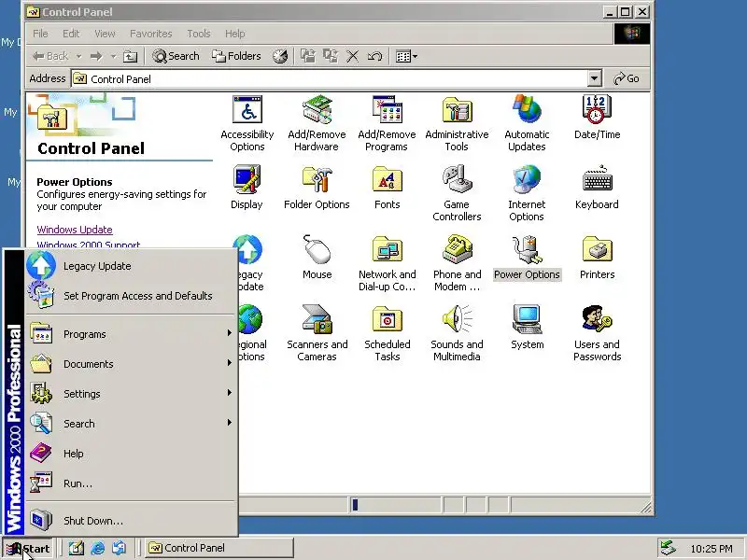The height and width of the screenshot is (560, 747).
Task: Expand Programs submenu in Start menu
Action: [131, 334]
